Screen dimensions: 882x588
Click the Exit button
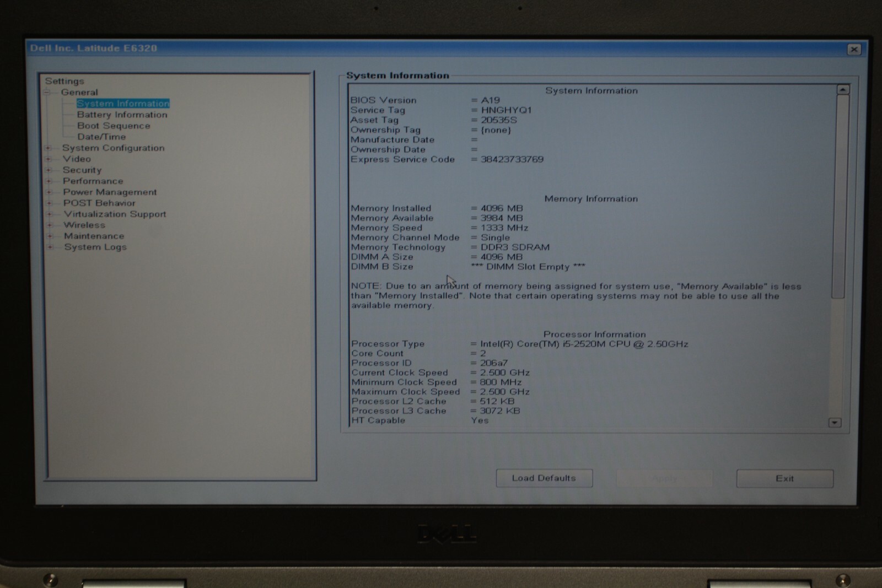[x=784, y=479]
